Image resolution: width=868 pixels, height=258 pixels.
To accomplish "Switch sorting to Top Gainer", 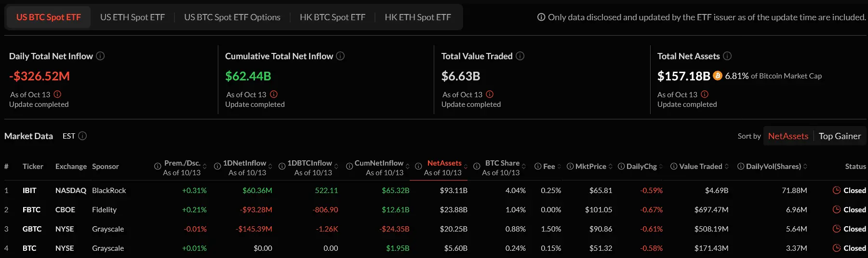I will 840,136.
